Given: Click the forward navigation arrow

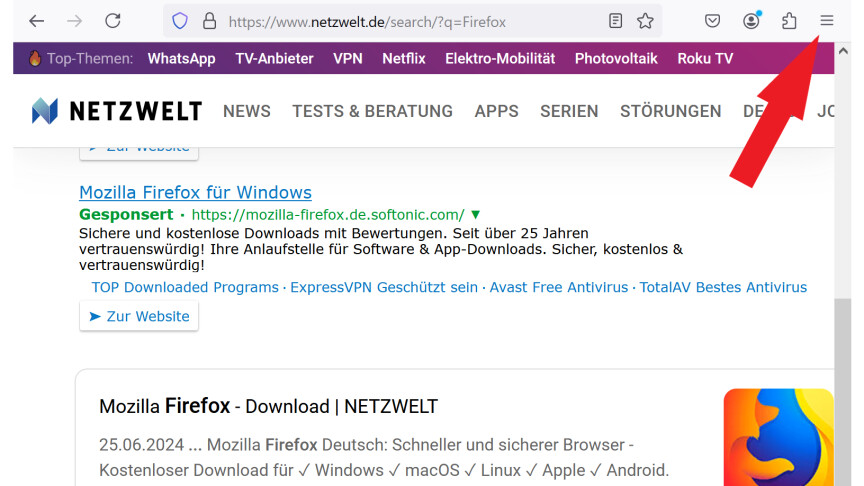Looking at the screenshot, I should pos(74,21).
